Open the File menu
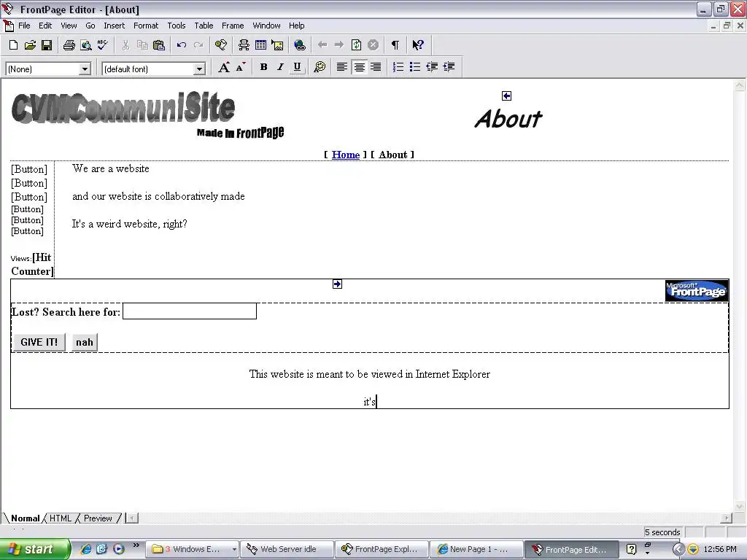747x560 pixels. pyautogui.click(x=24, y=26)
